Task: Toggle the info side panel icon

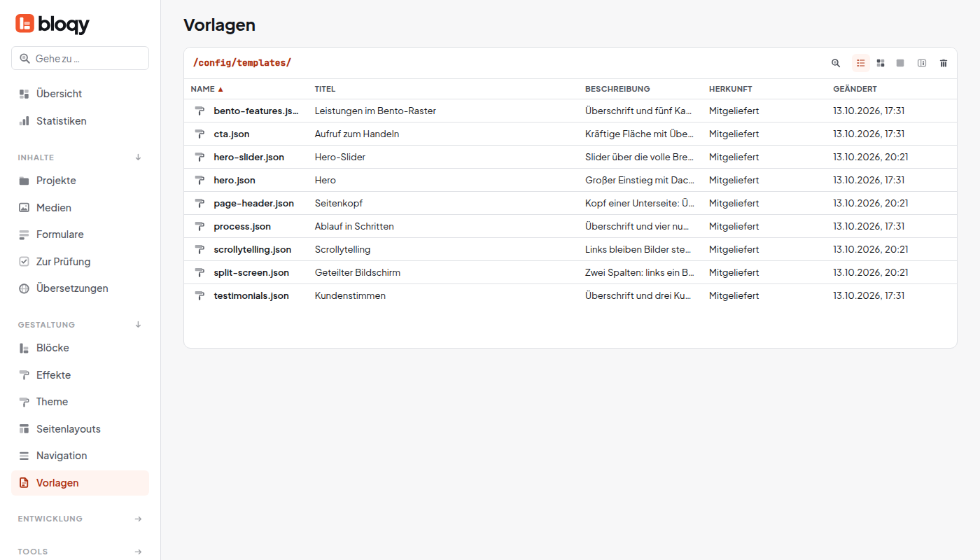Action: [x=922, y=63]
